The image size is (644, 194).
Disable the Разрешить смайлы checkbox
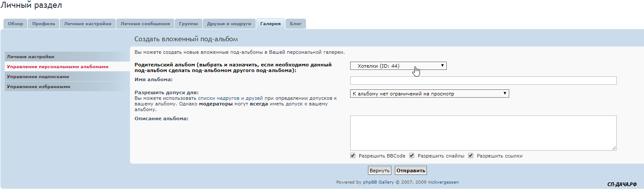point(412,156)
